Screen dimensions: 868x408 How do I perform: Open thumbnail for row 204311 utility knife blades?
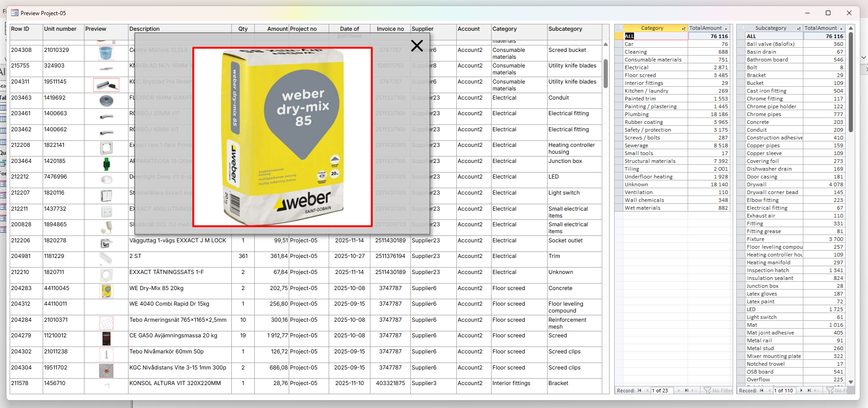click(106, 84)
